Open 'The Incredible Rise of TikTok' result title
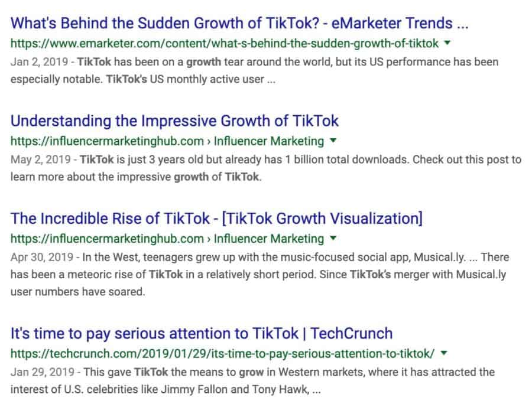Viewport: 532px width, 407px height. pyautogui.click(x=216, y=219)
